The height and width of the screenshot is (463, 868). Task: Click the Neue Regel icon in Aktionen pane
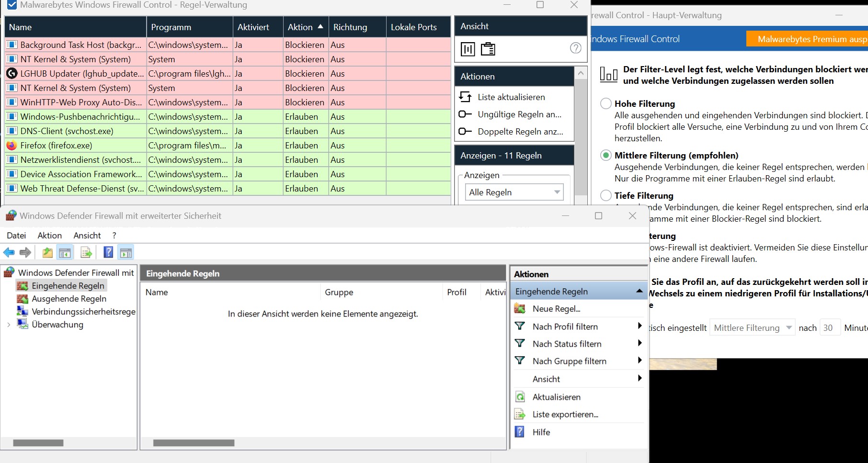[520, 308]
